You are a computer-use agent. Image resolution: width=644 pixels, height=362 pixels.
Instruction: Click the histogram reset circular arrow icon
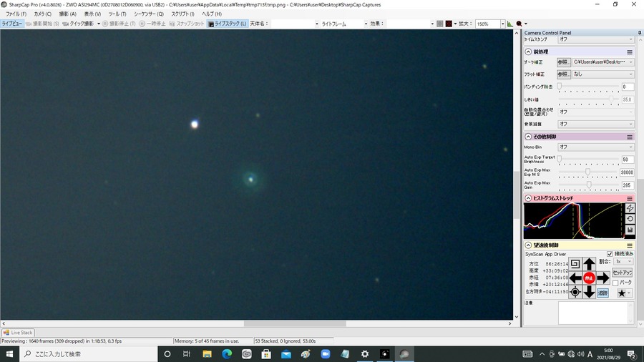(x=630, y=219)
